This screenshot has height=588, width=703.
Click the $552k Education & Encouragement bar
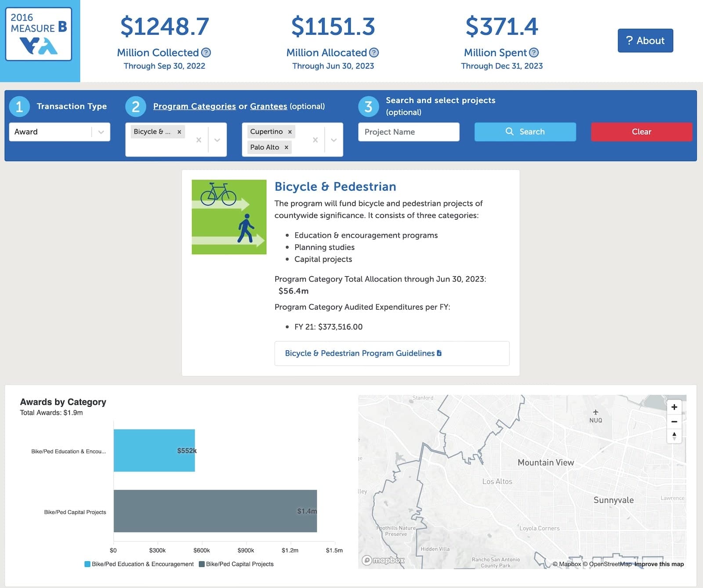[154, 451]
